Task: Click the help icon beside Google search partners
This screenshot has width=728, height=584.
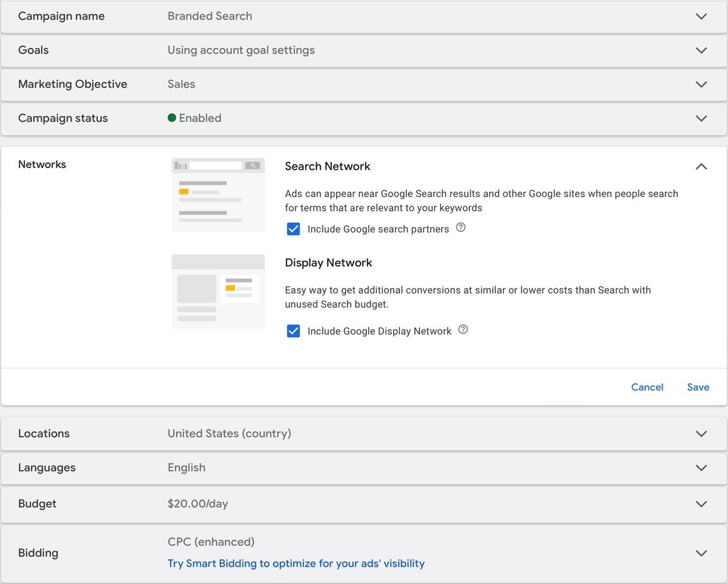Action: coord(460,227)
